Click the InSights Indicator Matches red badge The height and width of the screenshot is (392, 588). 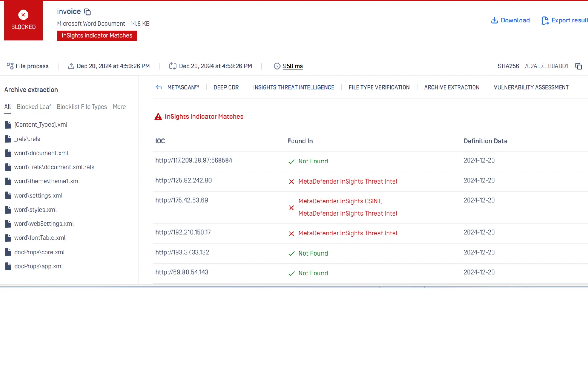click(97, 36)
